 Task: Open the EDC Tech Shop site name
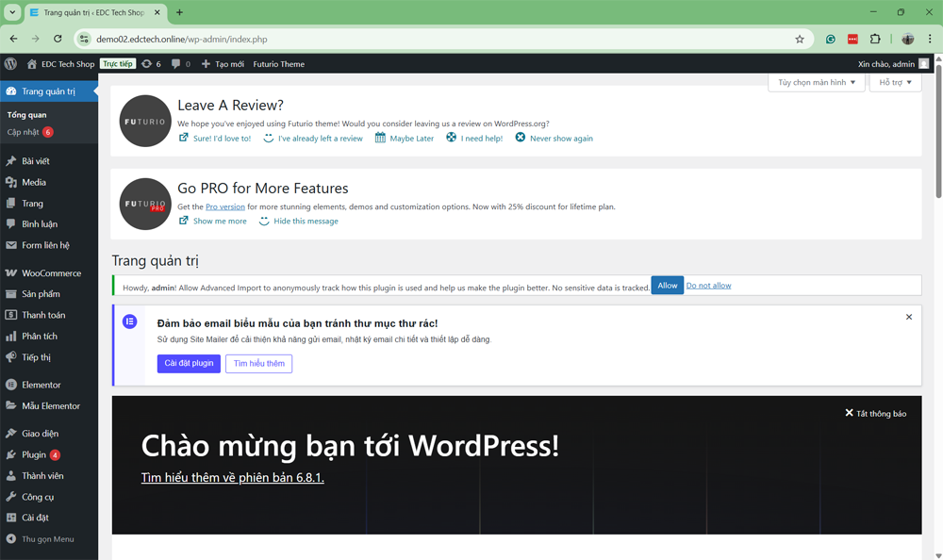coord(67,64)
